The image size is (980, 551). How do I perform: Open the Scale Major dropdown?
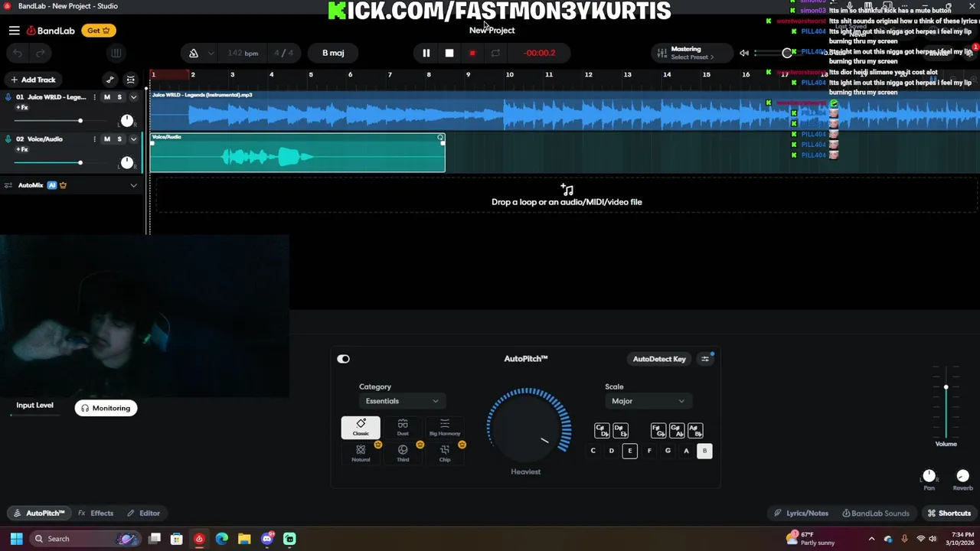coord(648,401)
